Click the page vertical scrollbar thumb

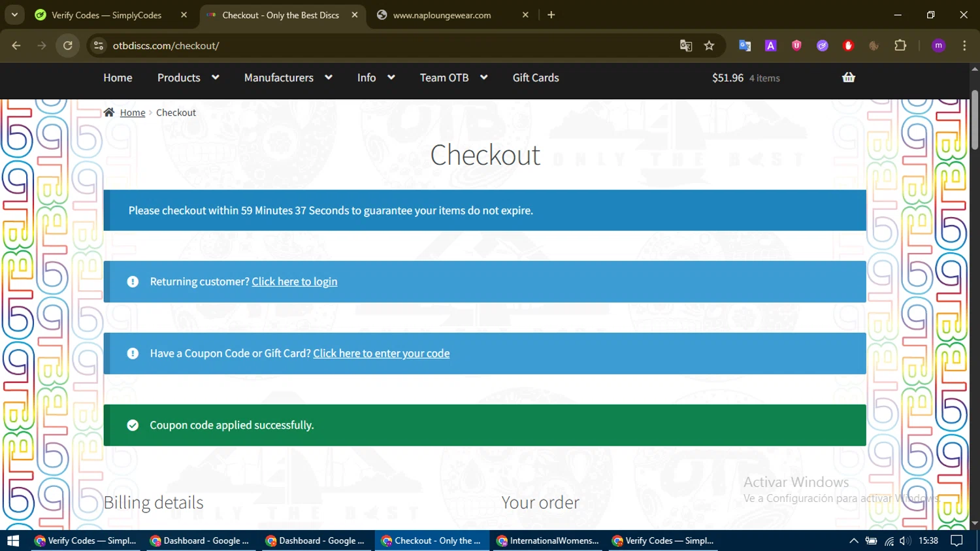[x=975, y=120]
